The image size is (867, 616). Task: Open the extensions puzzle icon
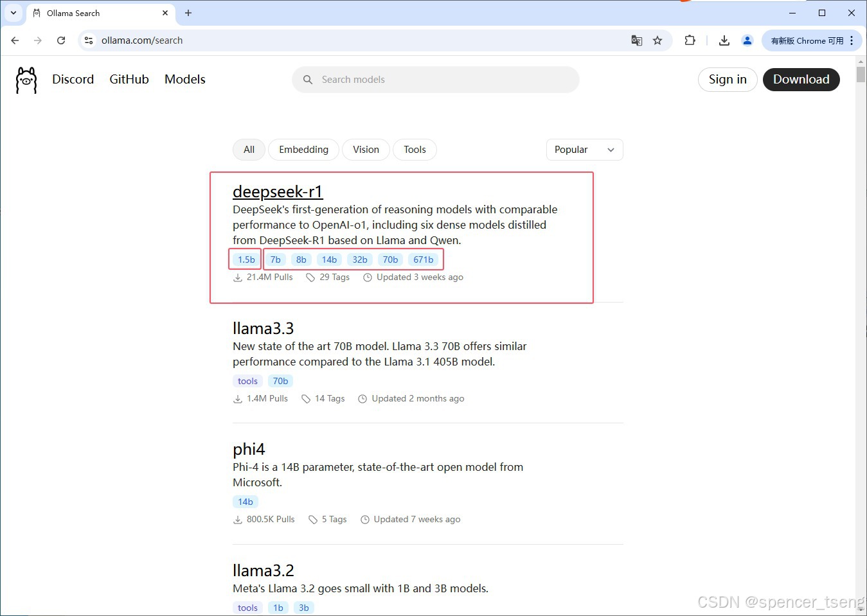pos(690,40)
